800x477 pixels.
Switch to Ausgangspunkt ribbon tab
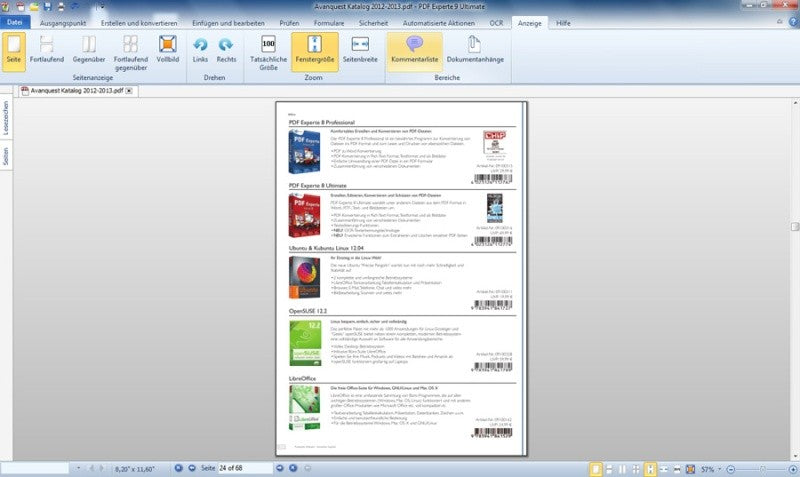pos(63,23)
